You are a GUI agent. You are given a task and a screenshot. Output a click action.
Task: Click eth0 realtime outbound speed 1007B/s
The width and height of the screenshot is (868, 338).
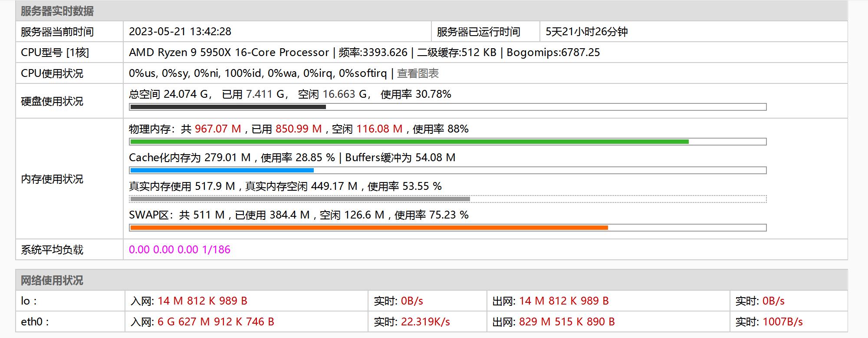(783, 322)
